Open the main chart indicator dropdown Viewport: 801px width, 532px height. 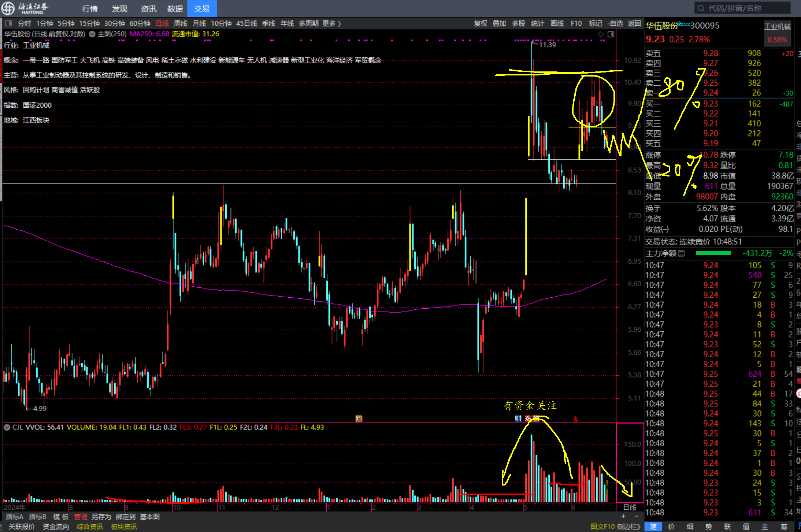[92, 34]
